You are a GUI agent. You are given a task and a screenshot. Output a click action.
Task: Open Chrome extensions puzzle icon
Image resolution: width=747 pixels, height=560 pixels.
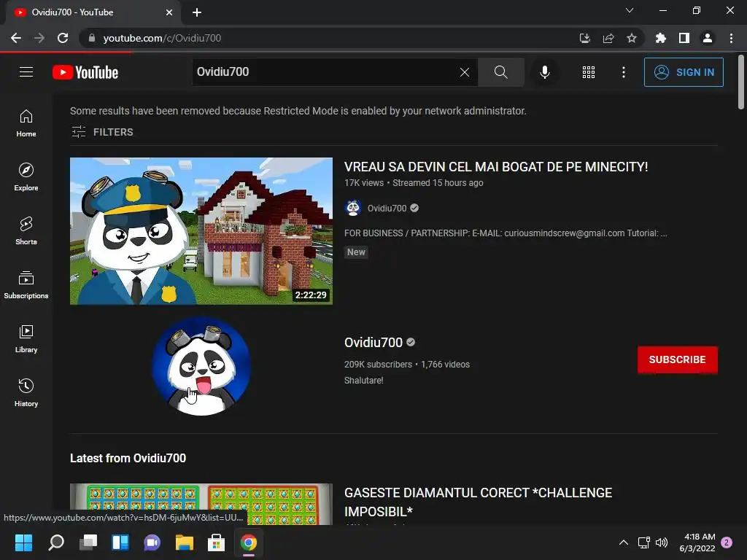click(660, 38)
